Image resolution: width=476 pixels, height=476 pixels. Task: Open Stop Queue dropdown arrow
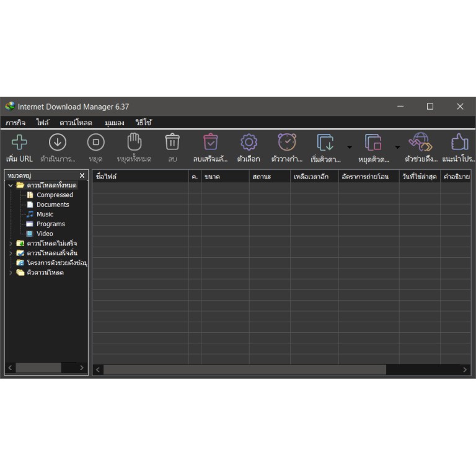pos(397,148)
